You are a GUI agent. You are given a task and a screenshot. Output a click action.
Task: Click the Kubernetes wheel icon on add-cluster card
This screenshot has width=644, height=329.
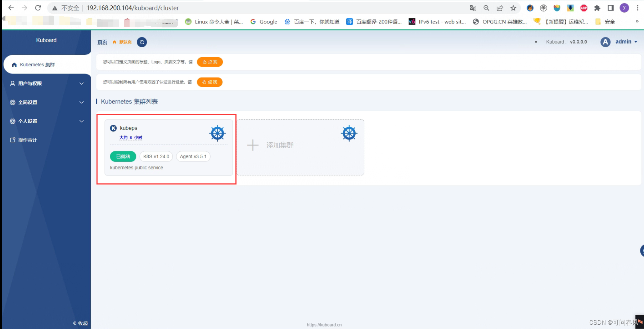pyautogui.click(x=349, y=133)
